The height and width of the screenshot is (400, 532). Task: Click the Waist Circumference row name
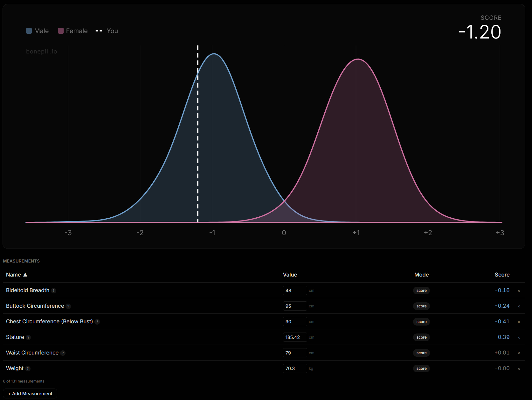[32, 353]
